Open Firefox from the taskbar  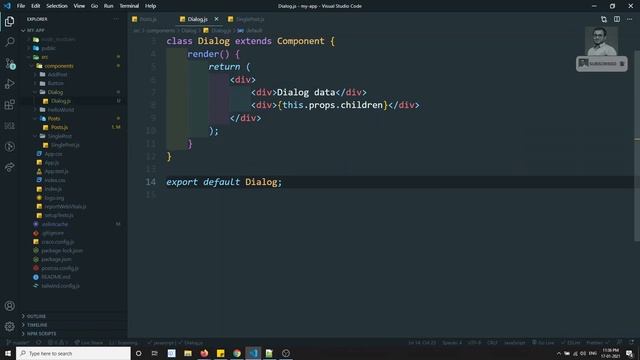pyautogui.click(x=204, y=353)
